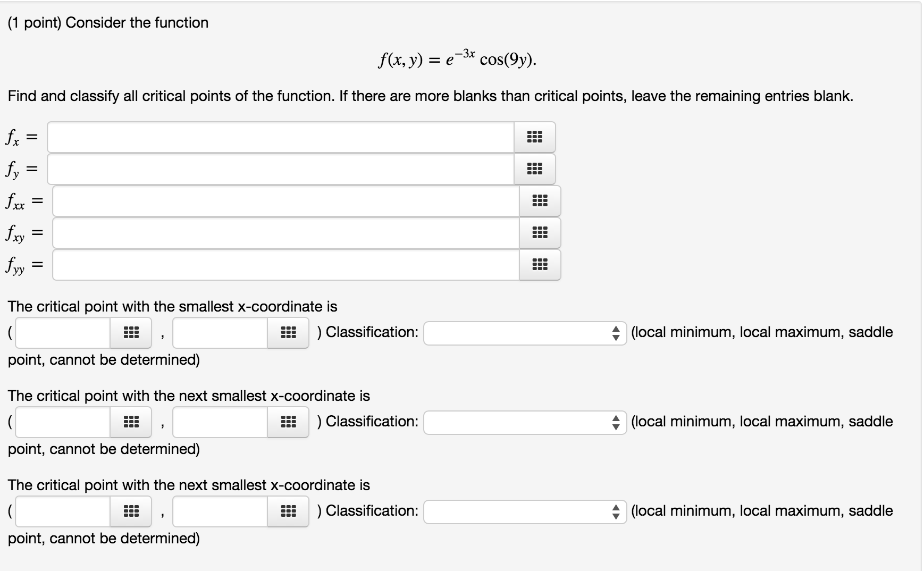Open the equation editor for the first x-coordinate
Viewport: 924px width, 571px height.
pos(131,332)
